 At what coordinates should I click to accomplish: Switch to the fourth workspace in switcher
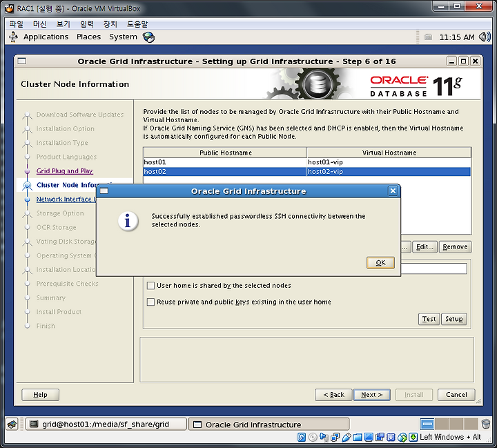tap(471, 424)
